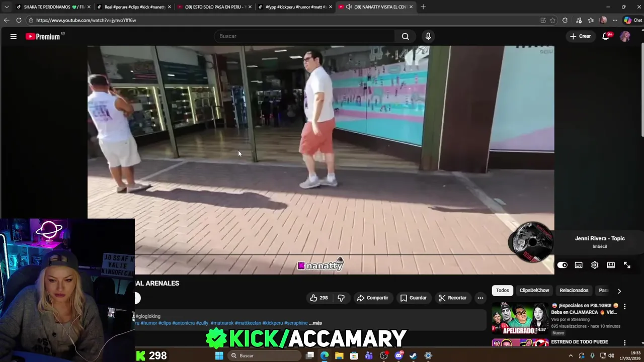Open the browser settings ellipsis menu

coord(614,20)
